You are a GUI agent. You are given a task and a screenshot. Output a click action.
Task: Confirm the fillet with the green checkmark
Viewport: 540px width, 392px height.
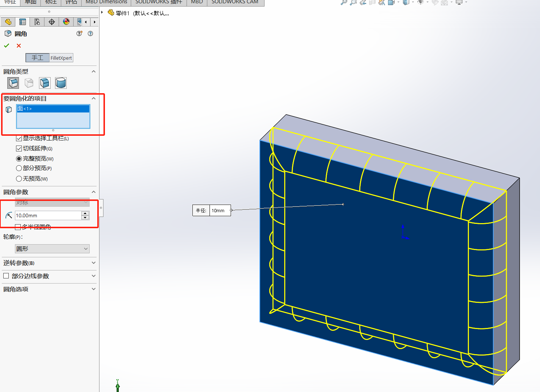6,45
